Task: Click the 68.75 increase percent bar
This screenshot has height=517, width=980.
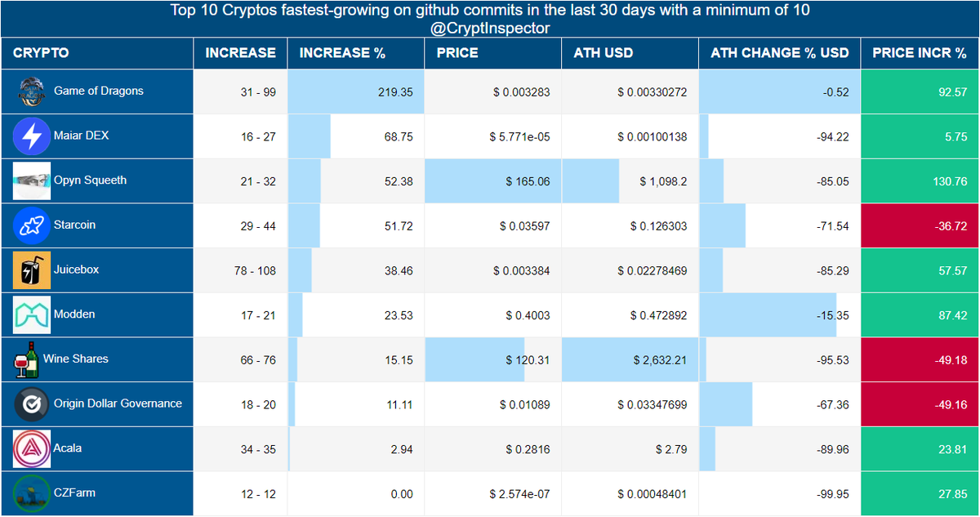Action: 310,136
